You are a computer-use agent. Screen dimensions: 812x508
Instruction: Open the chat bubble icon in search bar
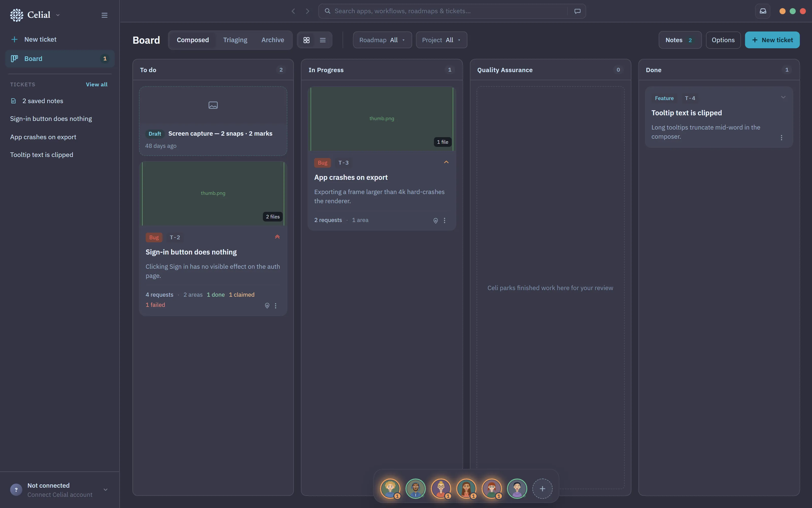(x=577, y=11)
